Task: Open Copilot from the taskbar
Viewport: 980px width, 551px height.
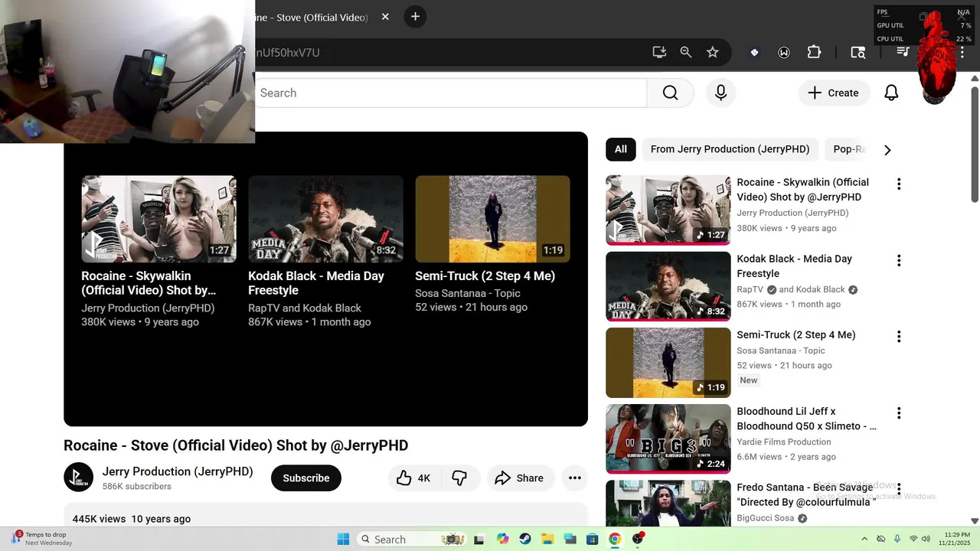Action: [502, 539]
